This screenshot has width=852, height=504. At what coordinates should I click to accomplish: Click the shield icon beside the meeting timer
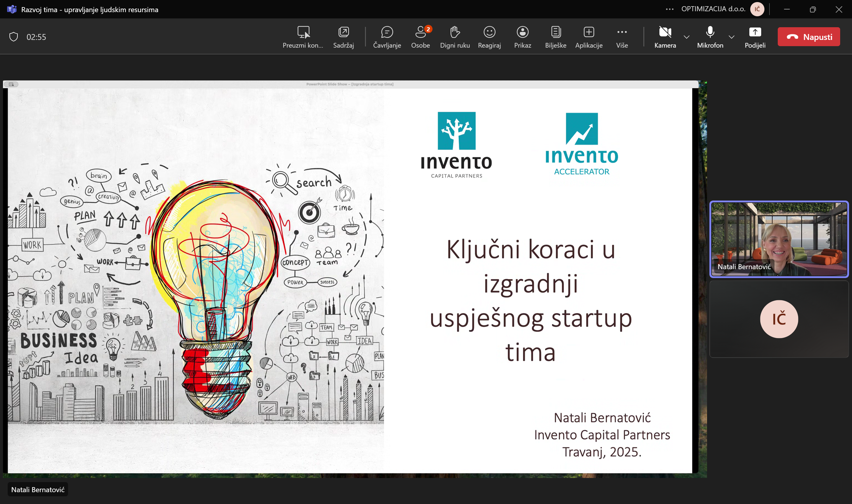[14, 37]
